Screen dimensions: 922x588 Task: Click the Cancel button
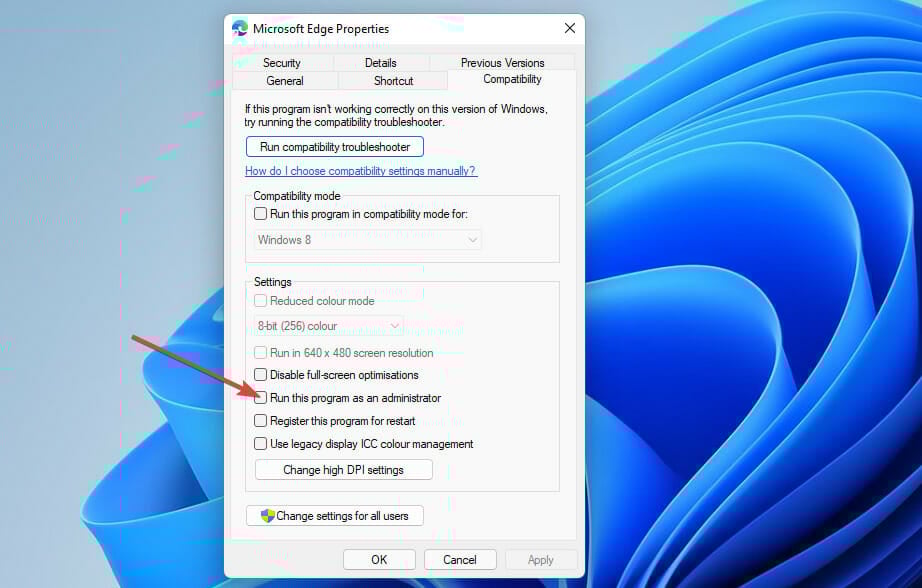coord(460,560)
